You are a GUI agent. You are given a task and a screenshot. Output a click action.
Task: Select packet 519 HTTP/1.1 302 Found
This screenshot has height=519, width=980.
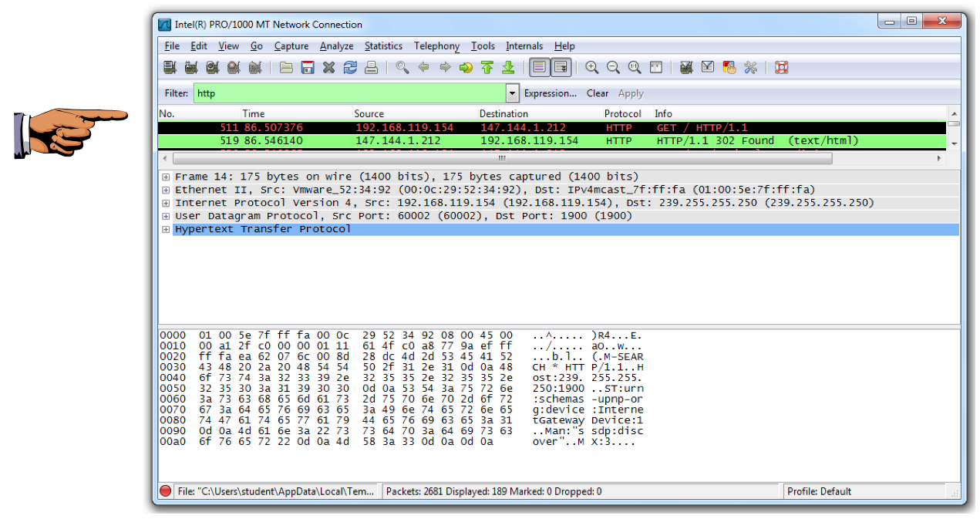click(552, 141)
